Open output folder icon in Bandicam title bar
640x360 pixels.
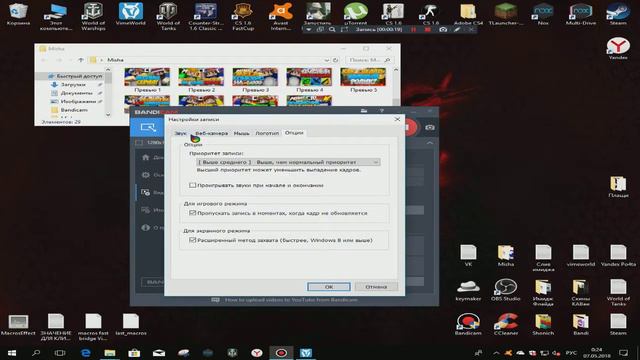point(364,111)
